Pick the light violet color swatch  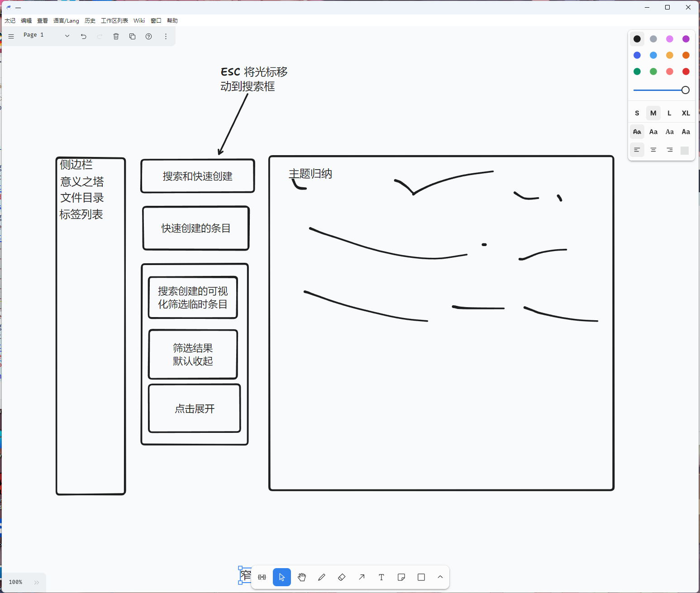tap(670, 39)
